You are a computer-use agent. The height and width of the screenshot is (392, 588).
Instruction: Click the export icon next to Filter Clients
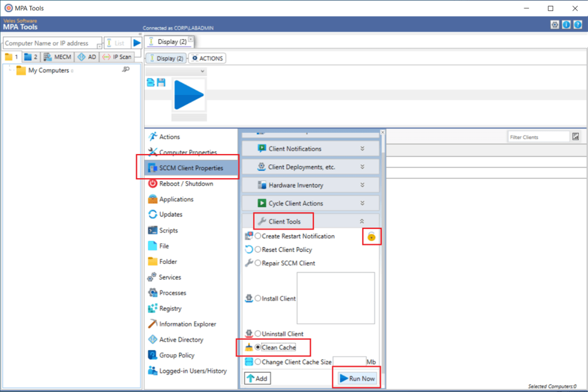point(575,137)
